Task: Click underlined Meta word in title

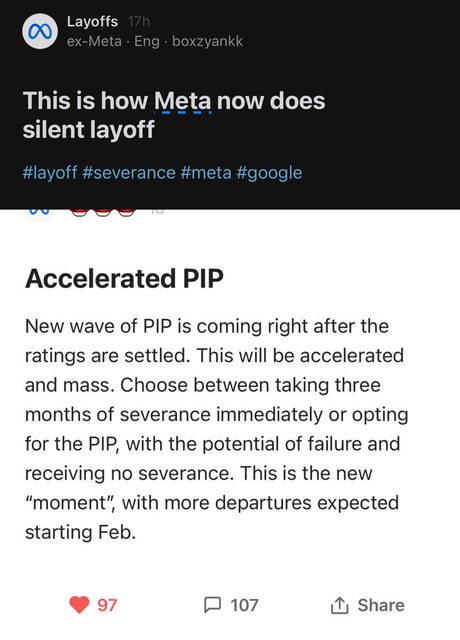Action: (183, 100)
